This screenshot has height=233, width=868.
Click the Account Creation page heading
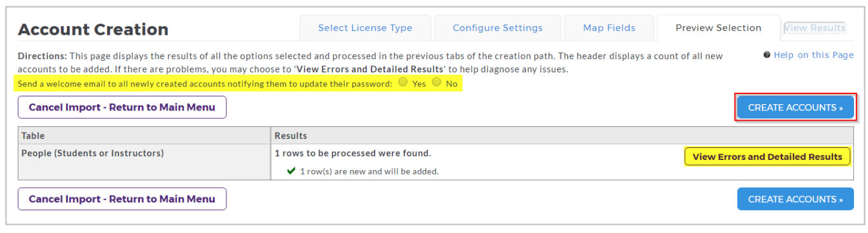tap(93, 29)
